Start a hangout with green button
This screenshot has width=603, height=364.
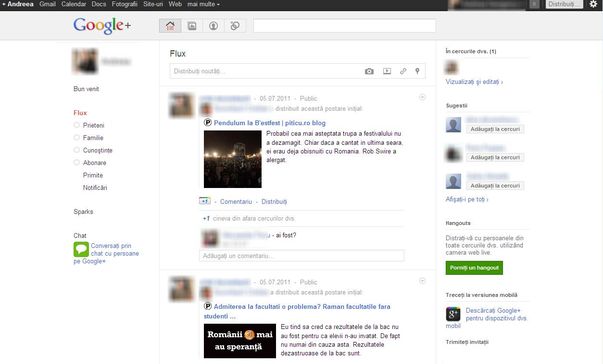474,268
